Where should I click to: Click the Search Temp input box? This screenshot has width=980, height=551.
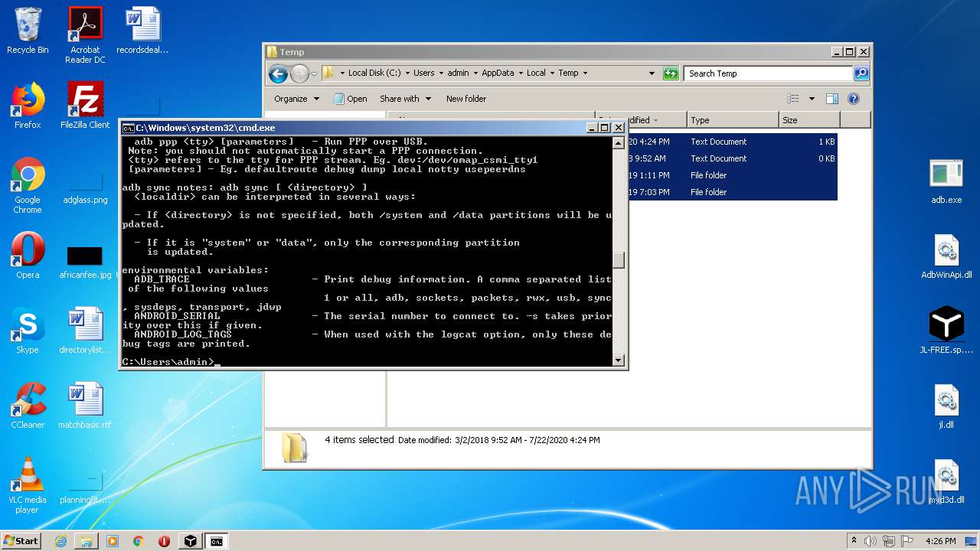(768, 73)
